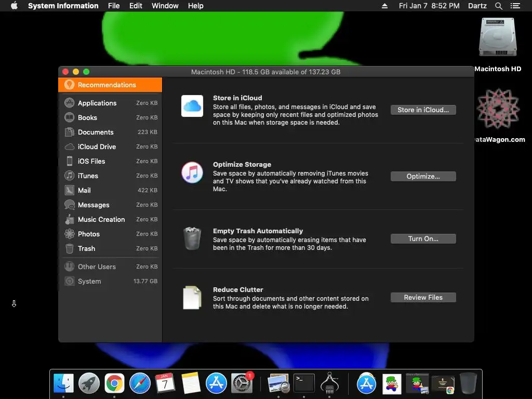532x399 pixels.
Task: Click the iTunes music note sidebar icon
Action: 70,176
